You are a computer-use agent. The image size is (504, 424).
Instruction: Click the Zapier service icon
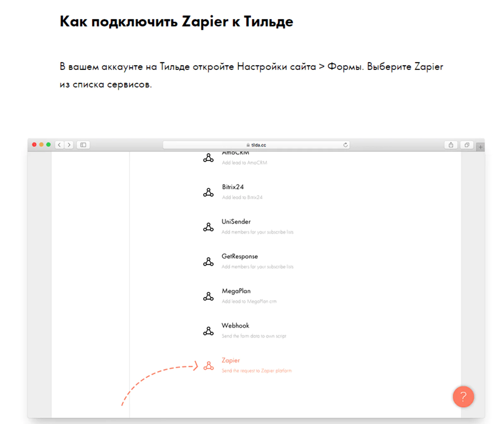[208, 366]
